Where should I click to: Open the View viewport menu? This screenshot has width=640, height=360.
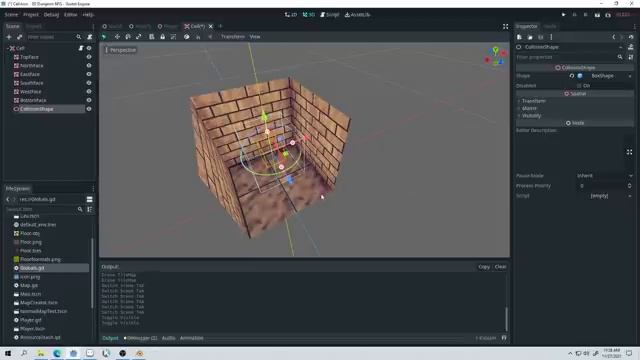(255, 37)
